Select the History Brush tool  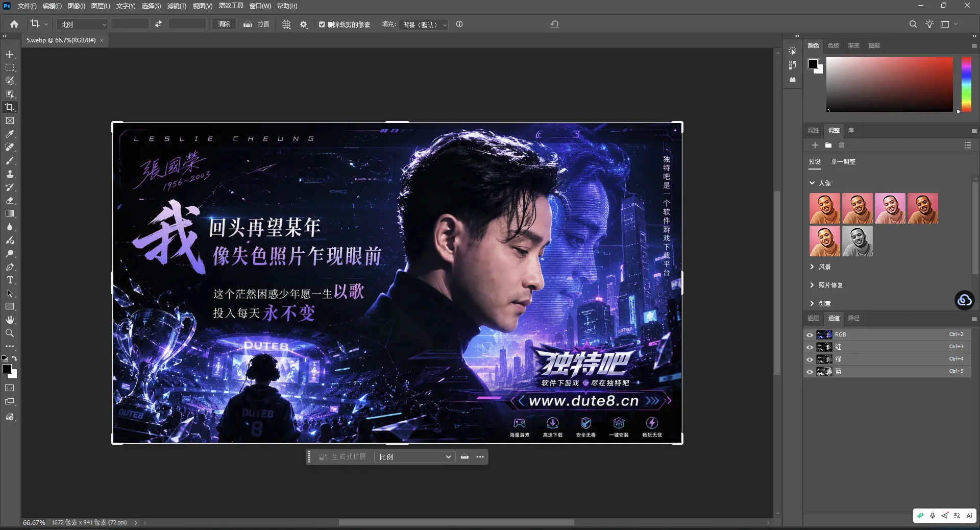[x=10, y=187]
